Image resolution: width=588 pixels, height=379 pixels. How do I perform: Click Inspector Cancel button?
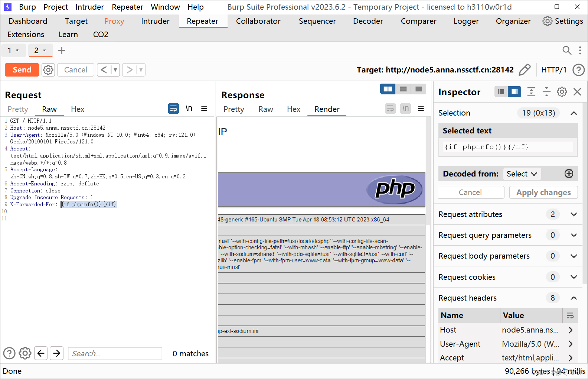470,192
